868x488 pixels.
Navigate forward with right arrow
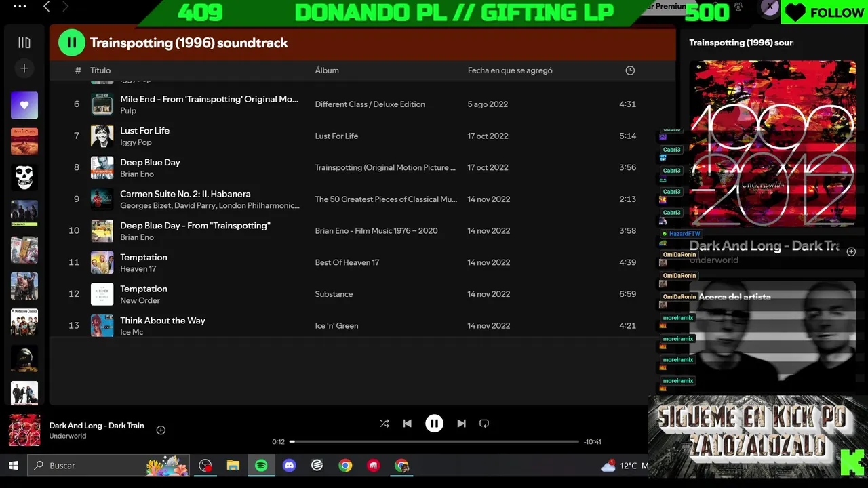(66, 7)
